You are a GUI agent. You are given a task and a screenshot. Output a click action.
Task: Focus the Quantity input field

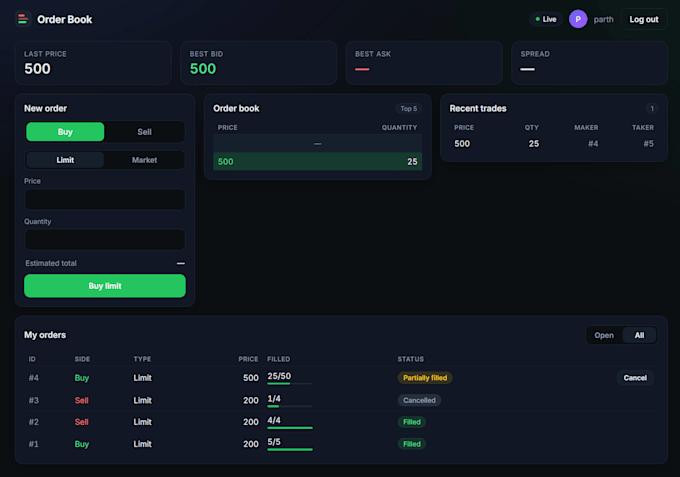tap(105, 240)
